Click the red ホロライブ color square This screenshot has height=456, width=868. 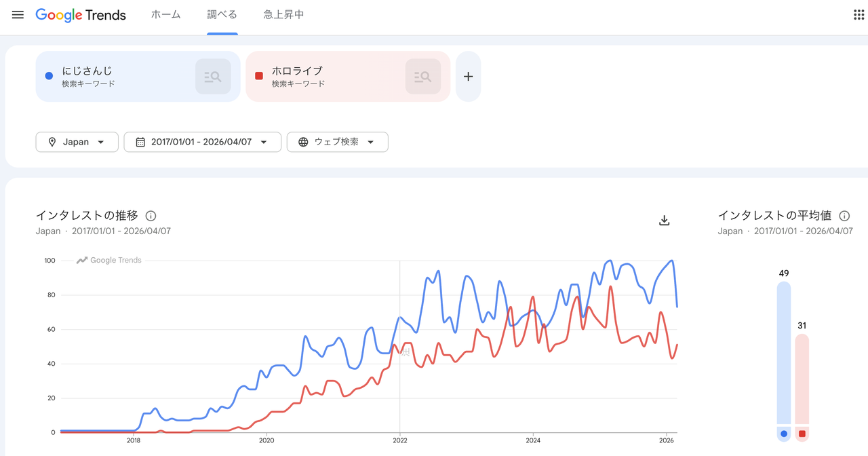pyautogui.click(x=259, y=76)
